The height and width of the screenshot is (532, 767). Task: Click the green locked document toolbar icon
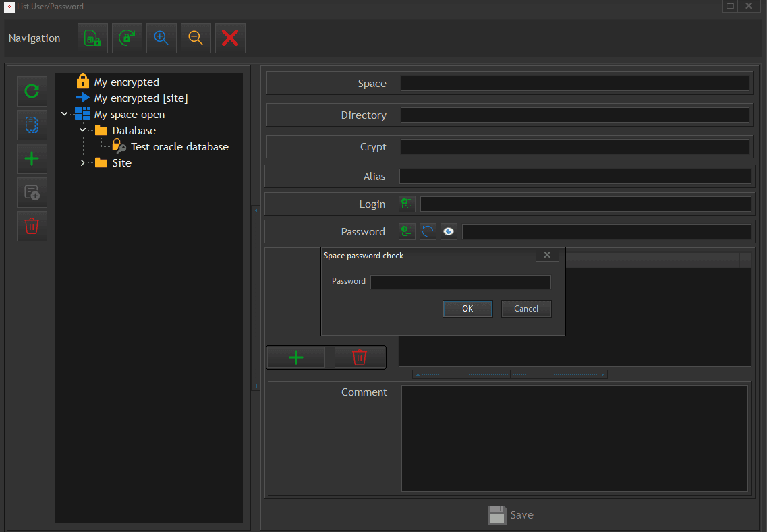(92, 38)
